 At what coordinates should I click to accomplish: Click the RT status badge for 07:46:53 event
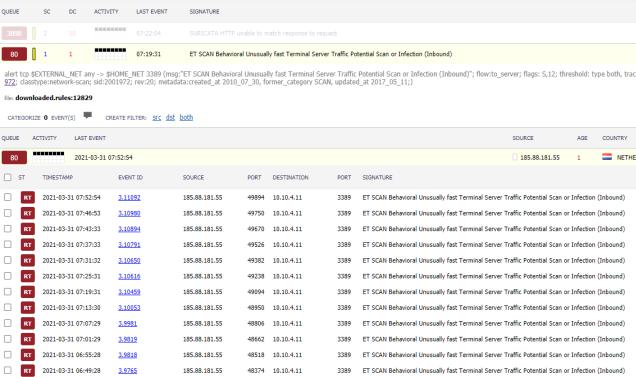tap(28, 213)
